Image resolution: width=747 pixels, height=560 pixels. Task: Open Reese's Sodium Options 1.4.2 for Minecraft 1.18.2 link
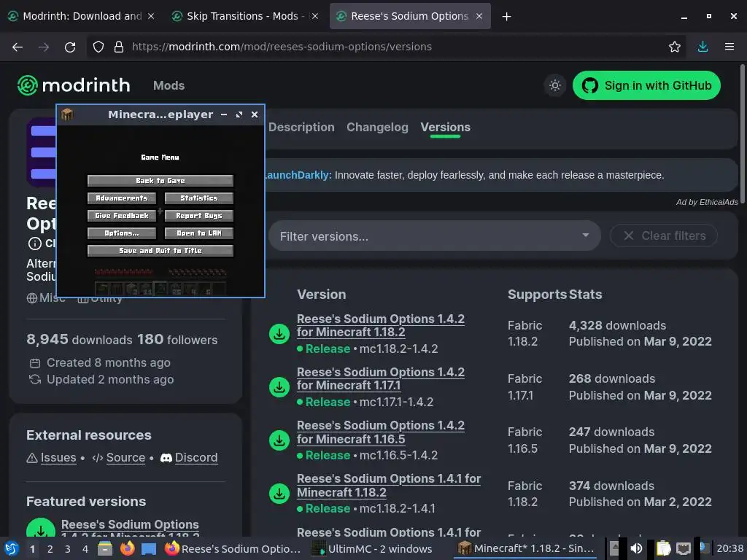[381, 325]
